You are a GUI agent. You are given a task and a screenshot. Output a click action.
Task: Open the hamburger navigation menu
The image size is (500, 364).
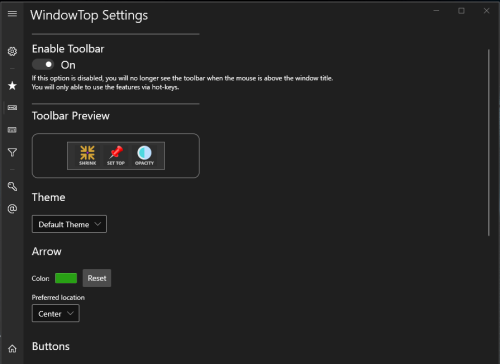tap(12, 14)
